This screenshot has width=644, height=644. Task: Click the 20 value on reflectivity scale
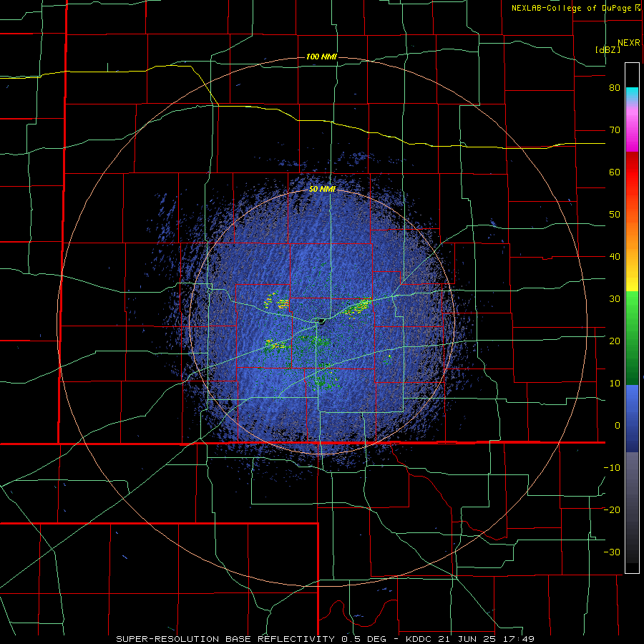point(615,341)
